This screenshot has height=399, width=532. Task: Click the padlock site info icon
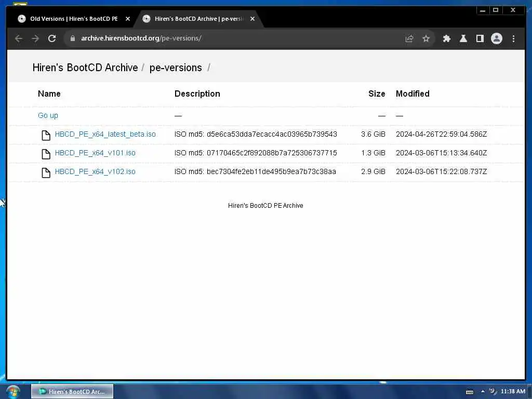click(x=72, y=38)
